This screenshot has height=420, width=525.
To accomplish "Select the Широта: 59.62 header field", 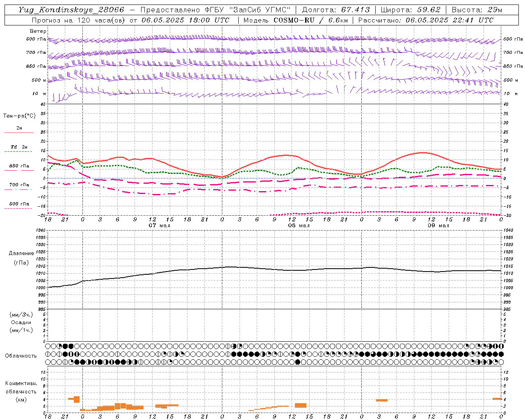I will click(x=411, y=10).
